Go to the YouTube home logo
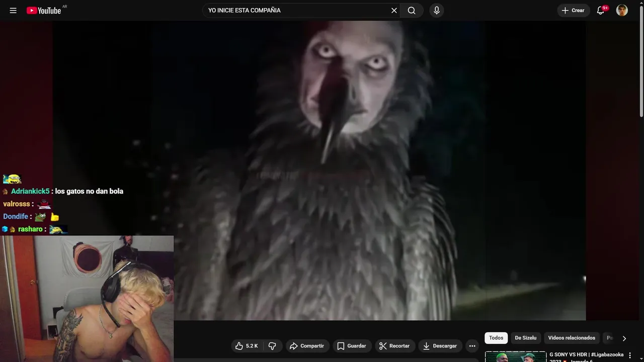This screenshot has height=362, width=644. 44,11
